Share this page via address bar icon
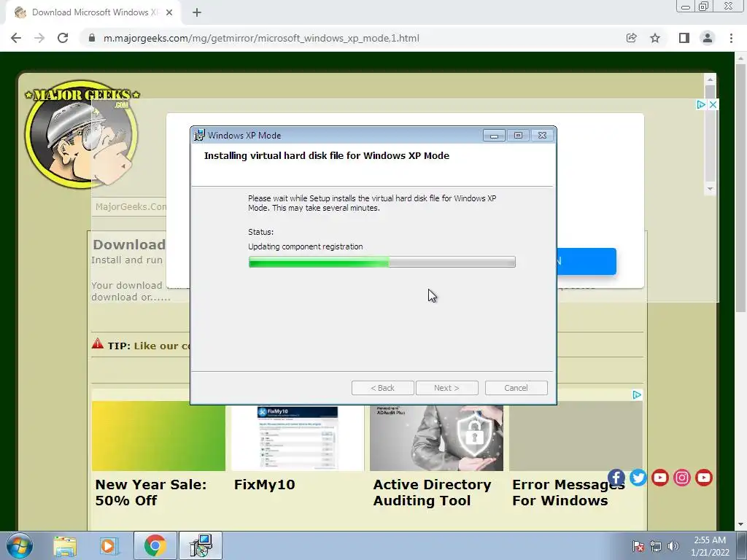Viewport: 747px width, 560px height. (631, 38)
